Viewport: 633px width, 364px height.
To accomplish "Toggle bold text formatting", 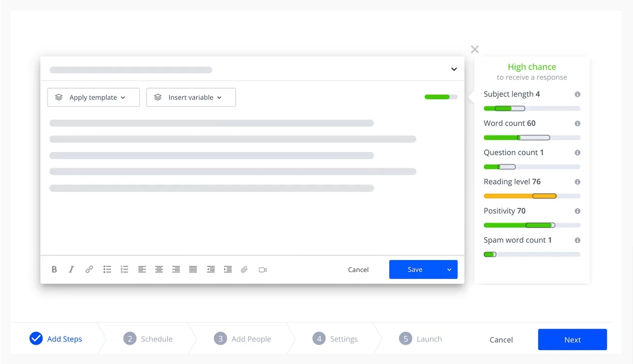I will [x=54, y=270].
